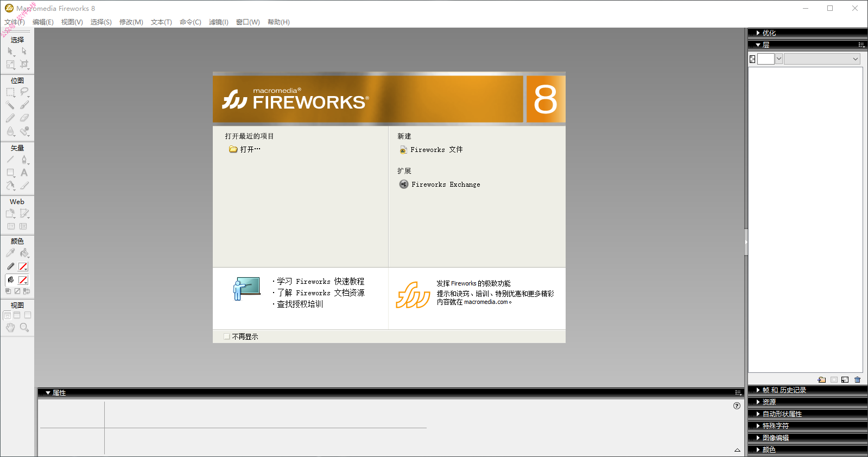Click the delete trash icon in Layers panel
Viewport: 868px width, 457px height.
point(858,380)
